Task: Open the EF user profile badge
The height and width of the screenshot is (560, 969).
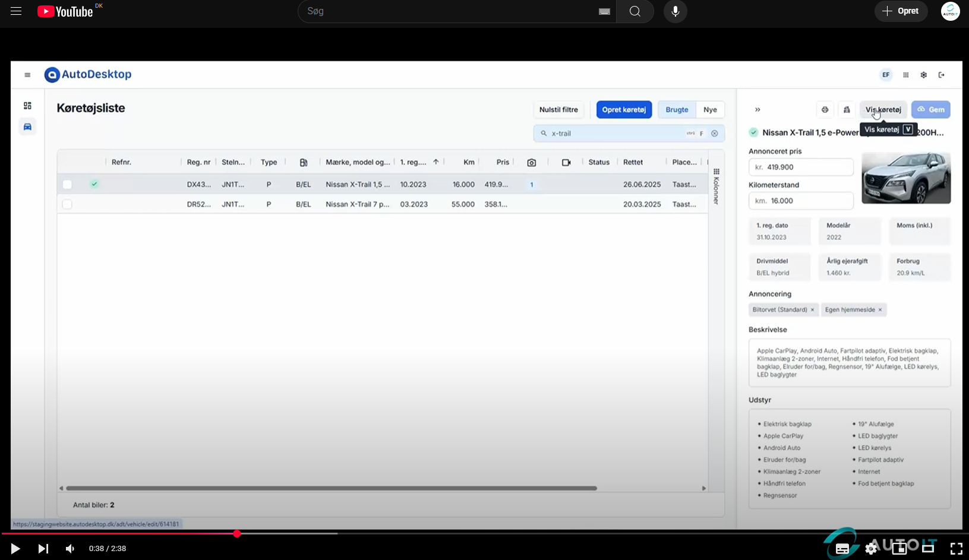Action: point(886,75)
